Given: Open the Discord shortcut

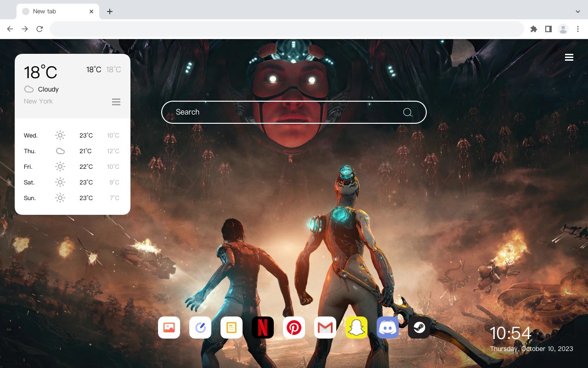Looking at the screenshot, I should pos(388,328).
